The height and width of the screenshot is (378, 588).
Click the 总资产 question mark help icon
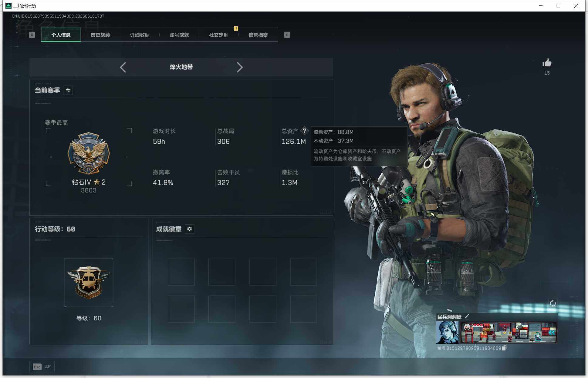(304, 131)
